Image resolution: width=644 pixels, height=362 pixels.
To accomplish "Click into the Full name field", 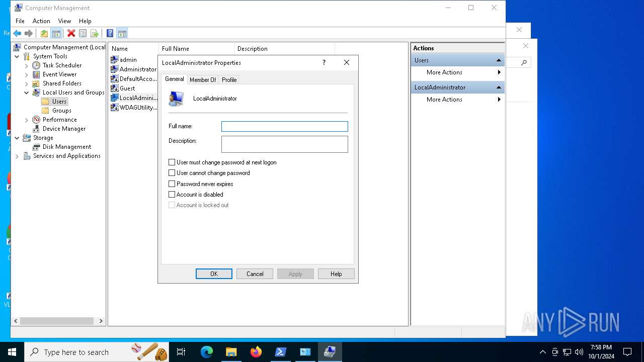I will (285, 127).
